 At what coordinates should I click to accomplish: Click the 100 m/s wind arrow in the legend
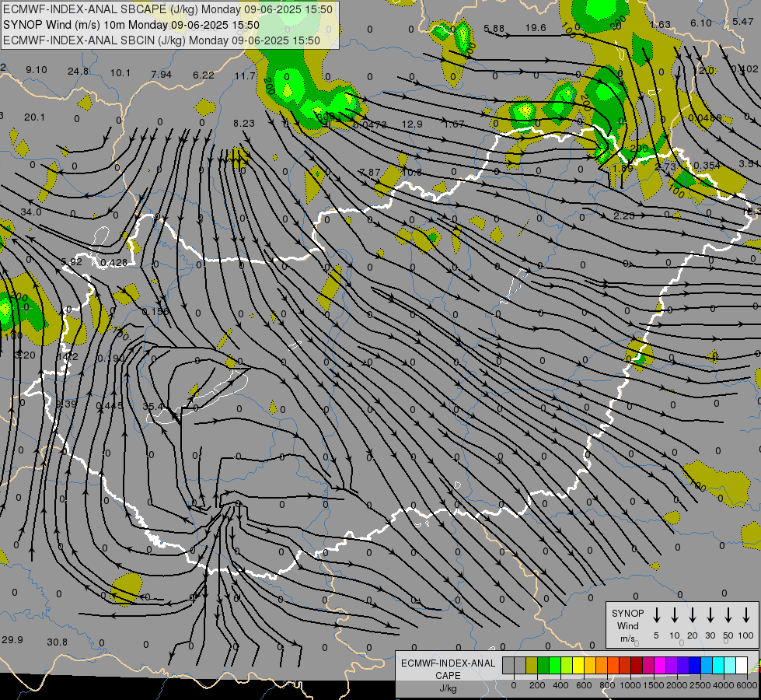(x=746, y=615)
